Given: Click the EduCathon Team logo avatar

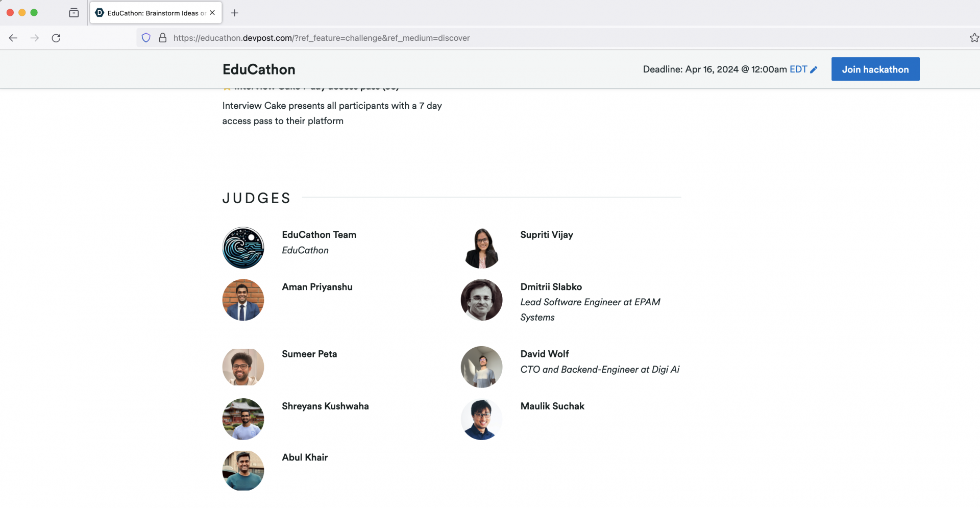Looking at the screenshot, I should (x=243, y=248).
